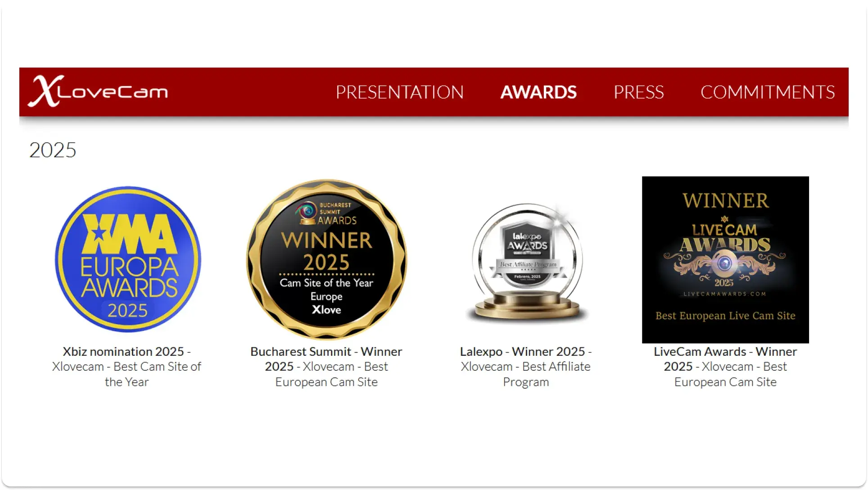Click the XMA Europa Awards 2025 badge
Viewport: 868px width, 490px height.
[128, 259]
